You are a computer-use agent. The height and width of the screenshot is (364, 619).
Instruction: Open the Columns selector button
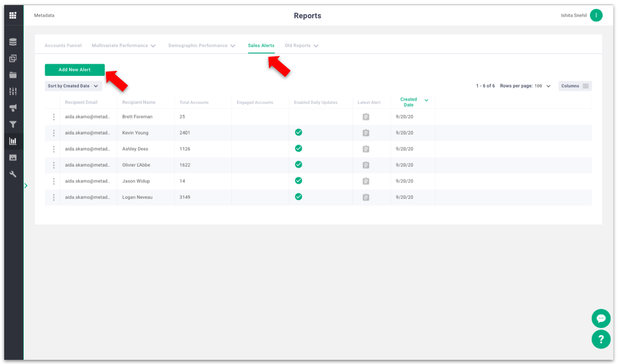575,86
